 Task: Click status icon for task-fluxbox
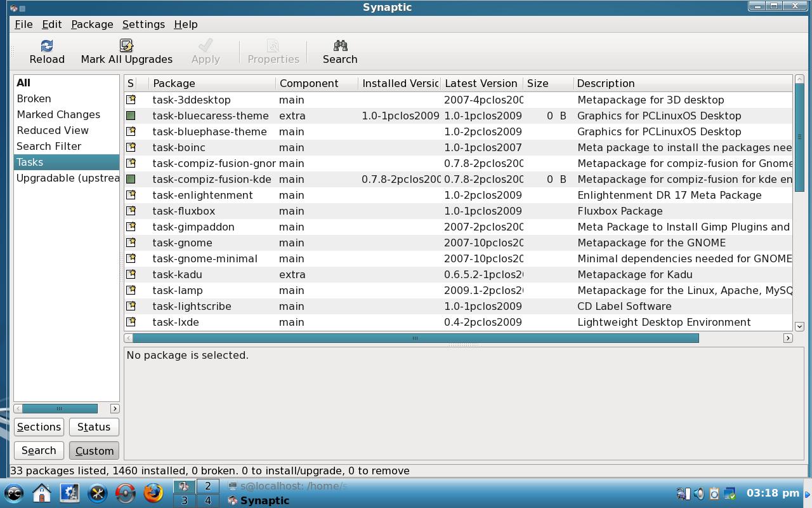pos(131,211)
